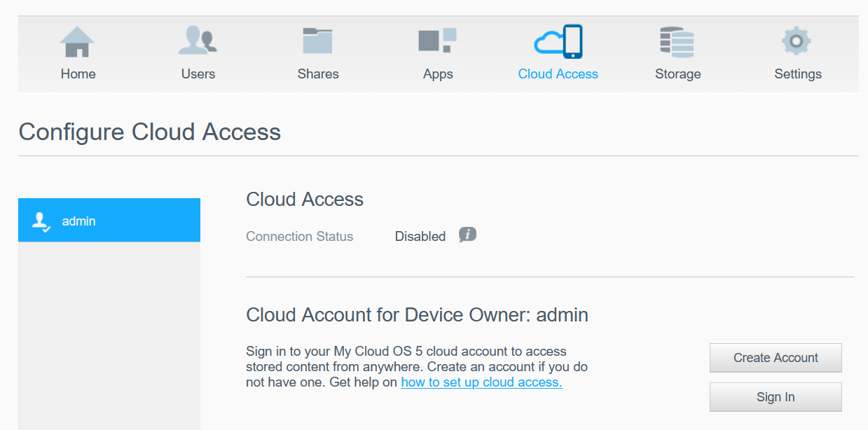This screenshot has height=430, width=868.
Task: Click the Apps squares icon
Action: tap(437, 41)
